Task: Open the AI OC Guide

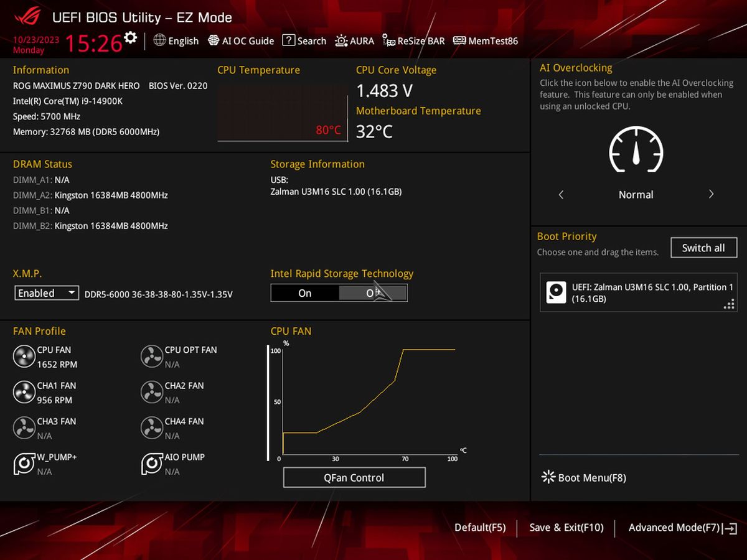Action: [x=241, y=40]
